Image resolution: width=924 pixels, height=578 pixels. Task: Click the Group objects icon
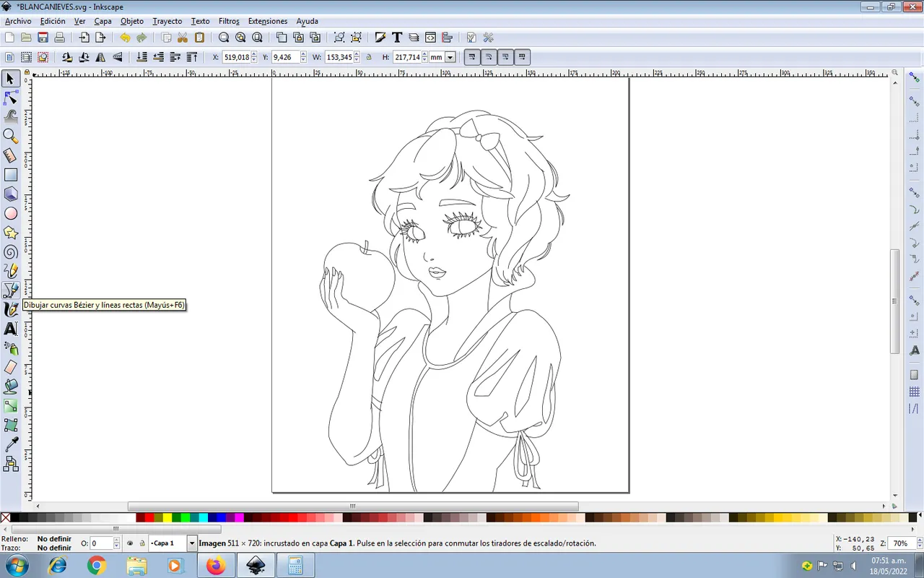pos(339,38)
